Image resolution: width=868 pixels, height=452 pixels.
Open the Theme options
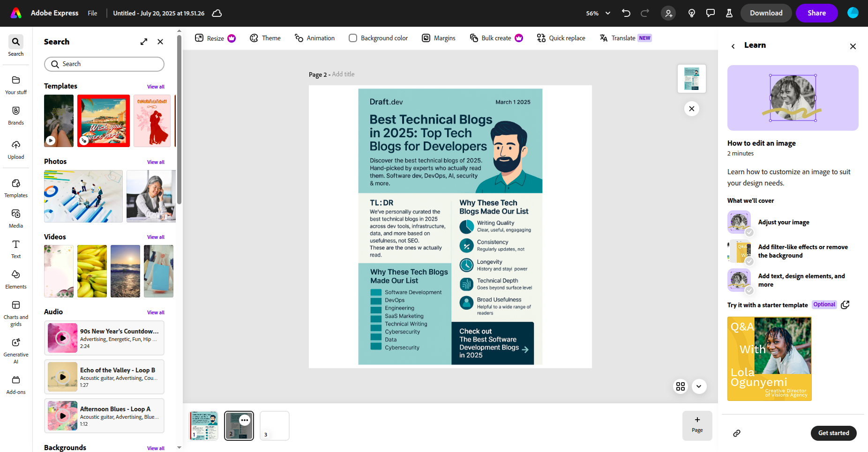tap(265, 38)
